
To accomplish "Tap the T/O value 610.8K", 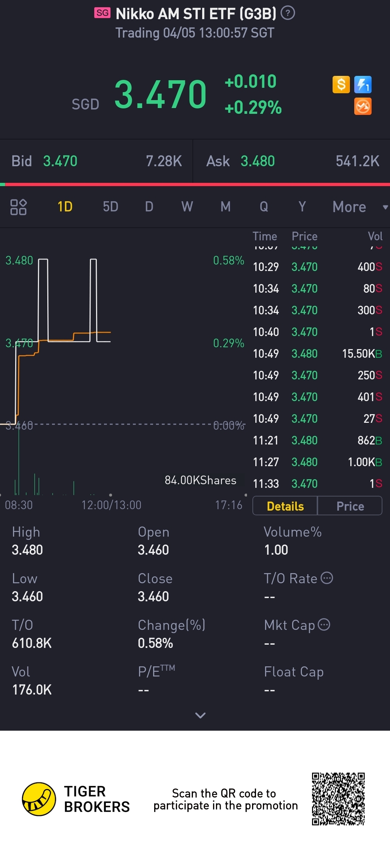I will click(32, 643).
